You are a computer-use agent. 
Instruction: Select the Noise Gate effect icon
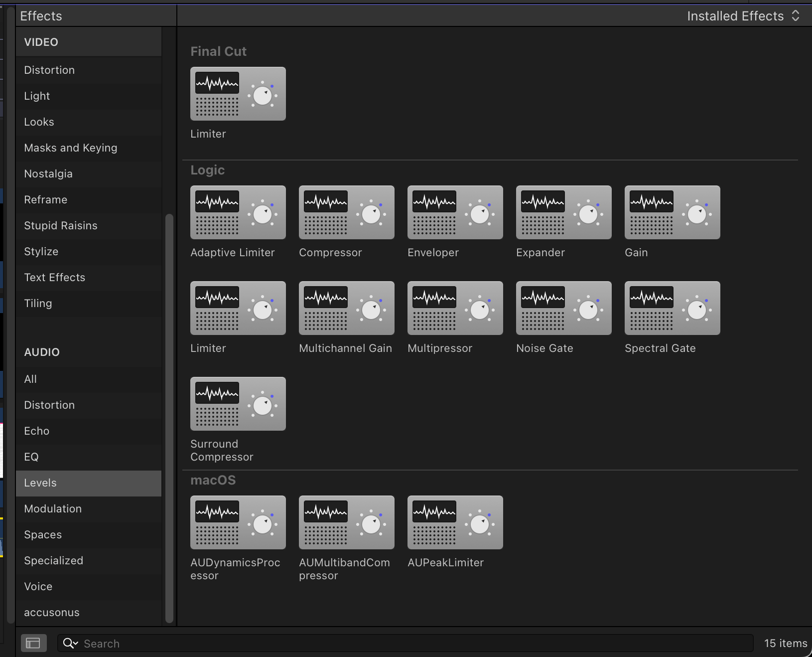(564, 308)
